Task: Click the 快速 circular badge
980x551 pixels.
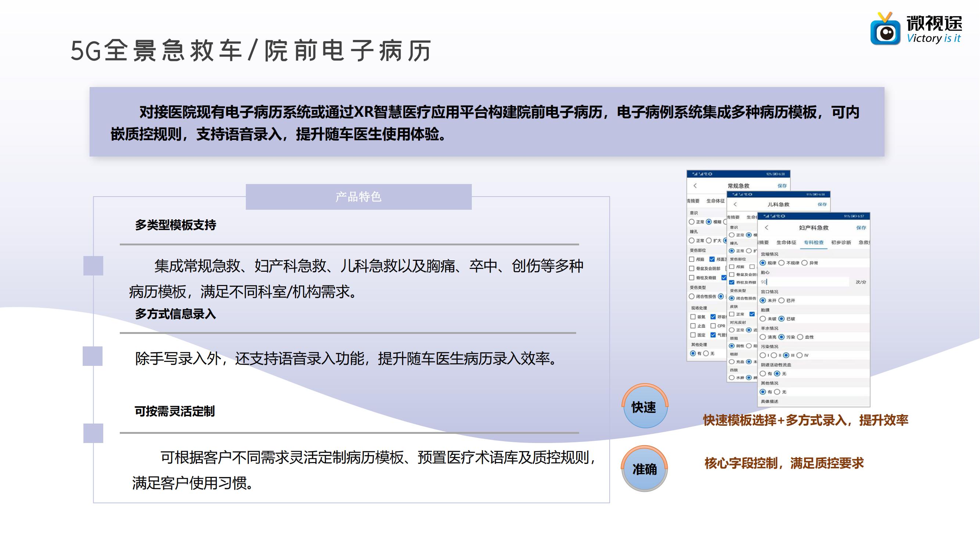Action: (644, 407)
